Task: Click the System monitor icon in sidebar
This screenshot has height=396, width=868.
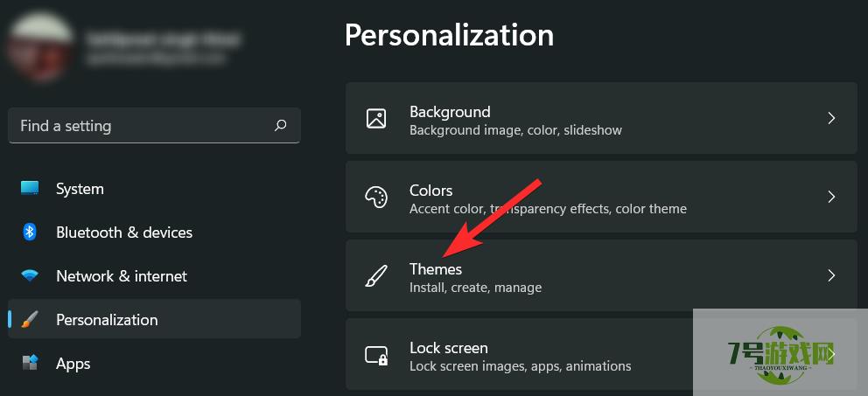Action: point(30,188)
